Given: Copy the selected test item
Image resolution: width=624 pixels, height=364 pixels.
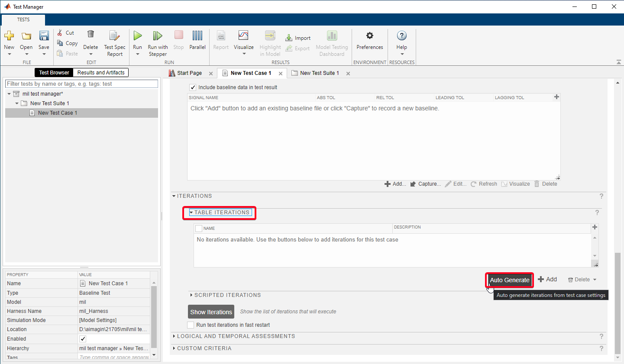Looking at the screenshot, I should pyautogui.click(x=68, y=43).
